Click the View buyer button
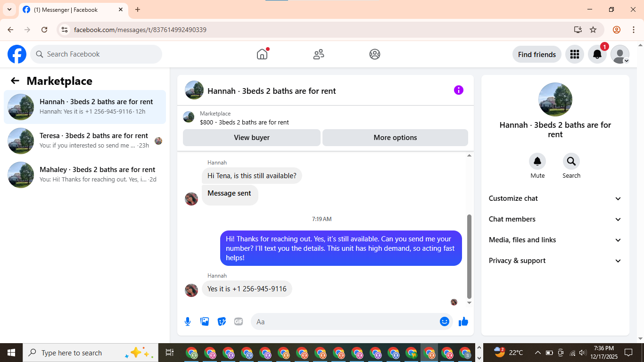The width and height of the screenshot is (644, 362). [252, 138]
